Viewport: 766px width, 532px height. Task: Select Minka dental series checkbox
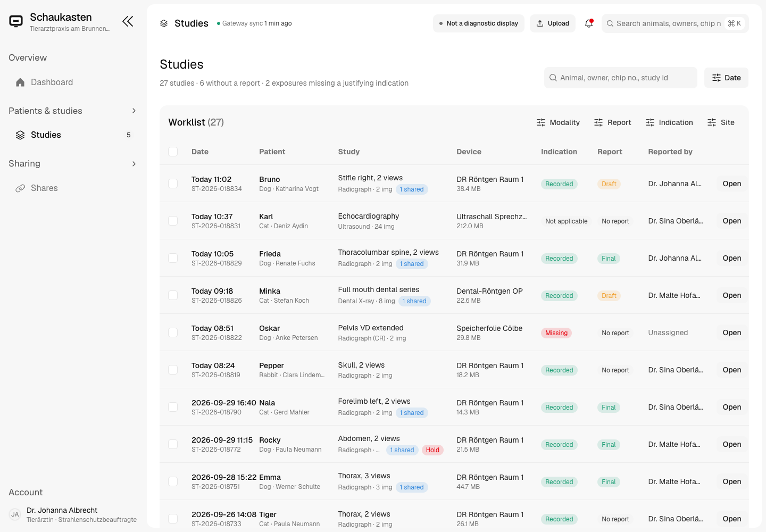click(x=173, y=295)
